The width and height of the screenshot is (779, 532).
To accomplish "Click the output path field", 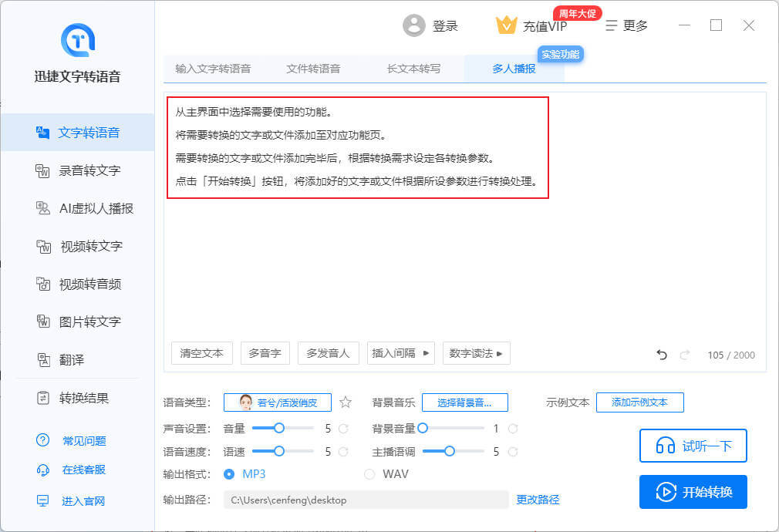I will pyautogui.click(x=366, y=500).
